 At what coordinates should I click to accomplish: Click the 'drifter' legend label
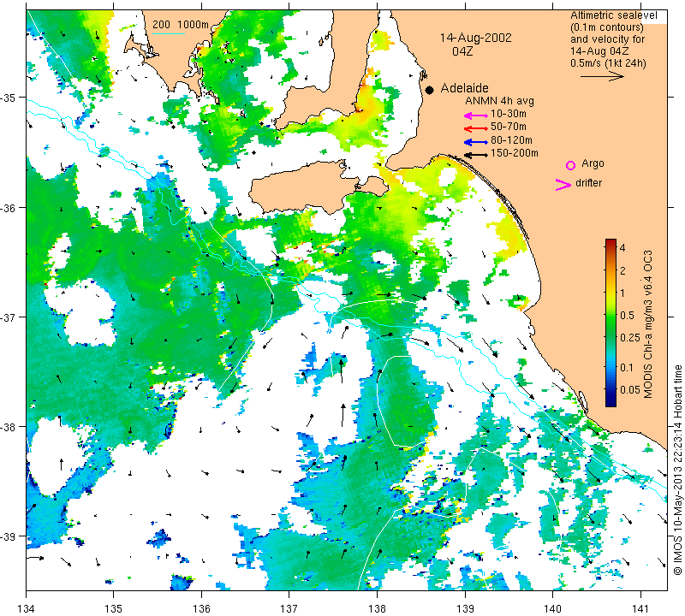click(588, 183)
